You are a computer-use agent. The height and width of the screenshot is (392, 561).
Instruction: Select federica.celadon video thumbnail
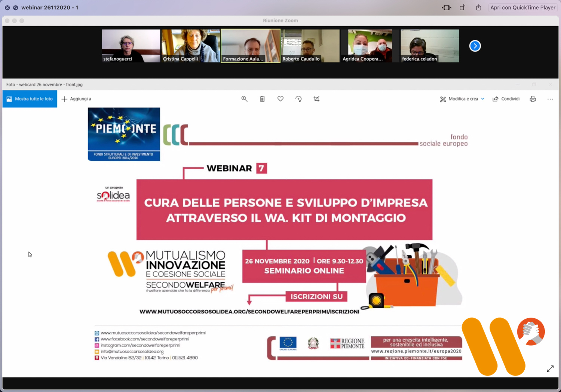[430, 46]
